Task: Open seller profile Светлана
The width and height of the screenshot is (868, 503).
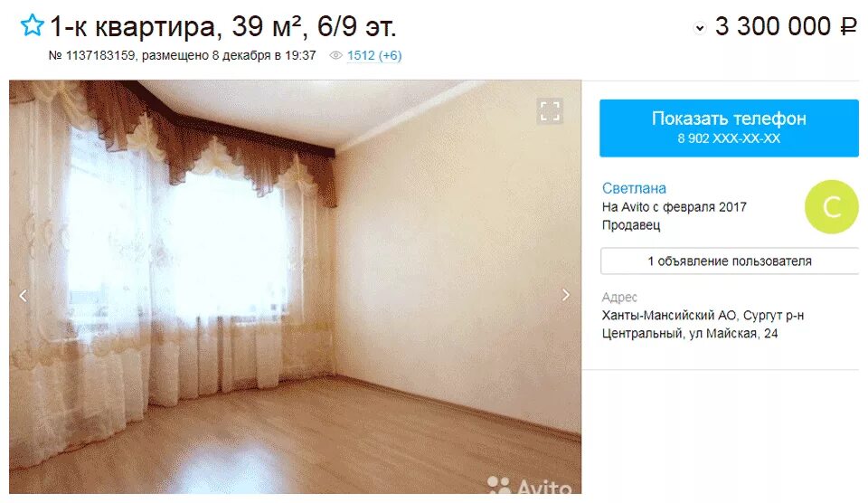Action: click(634, 188)
